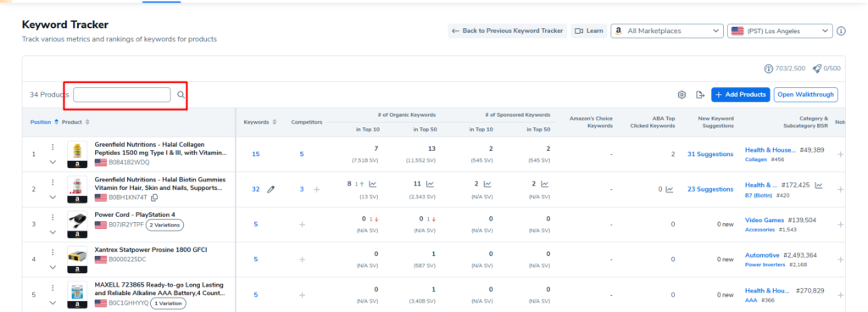Click into the product search input field

click(x=122, y=95)
